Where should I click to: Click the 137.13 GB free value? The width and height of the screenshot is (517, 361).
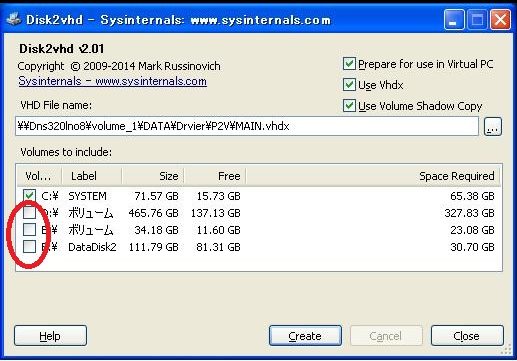coord(216,213)
